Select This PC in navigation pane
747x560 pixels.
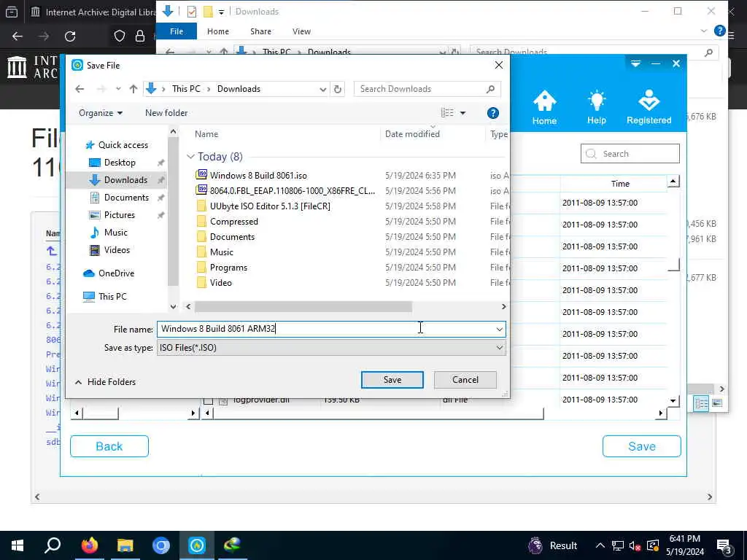click(112, 296)
